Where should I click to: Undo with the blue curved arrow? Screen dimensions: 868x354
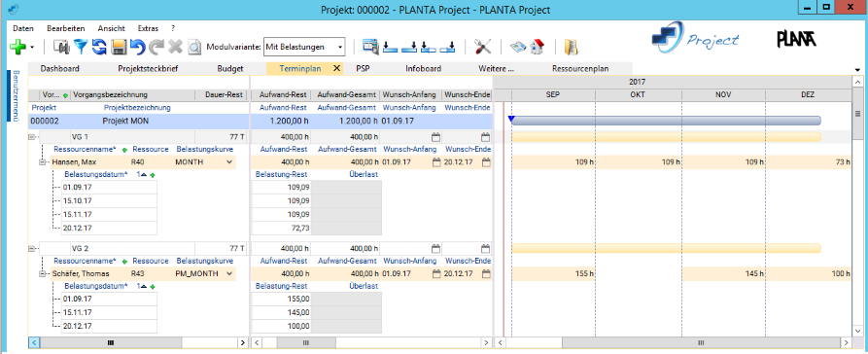coord(138,48)
